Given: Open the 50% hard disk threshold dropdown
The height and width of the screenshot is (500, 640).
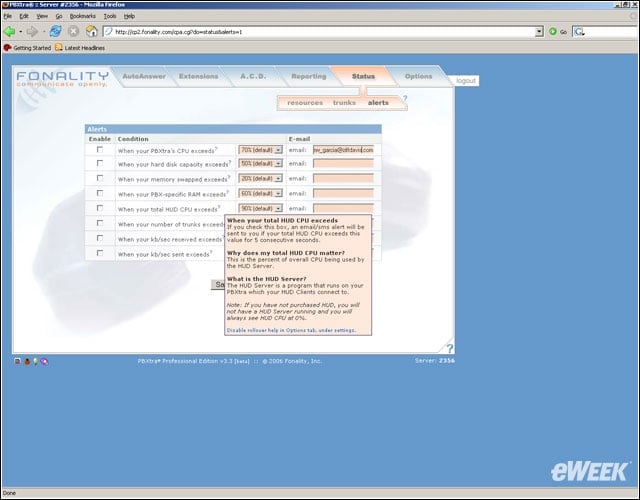Looking at the screenshot, I should click(260, 164).
